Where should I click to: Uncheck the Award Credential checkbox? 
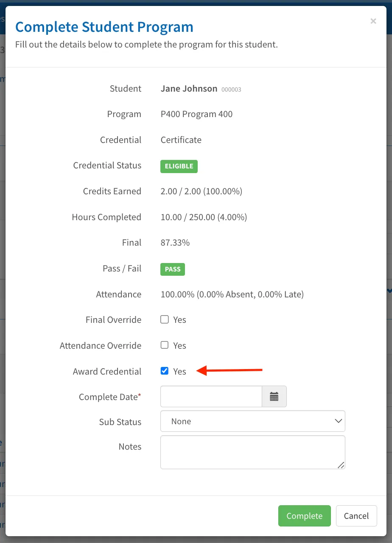point(165,371)
